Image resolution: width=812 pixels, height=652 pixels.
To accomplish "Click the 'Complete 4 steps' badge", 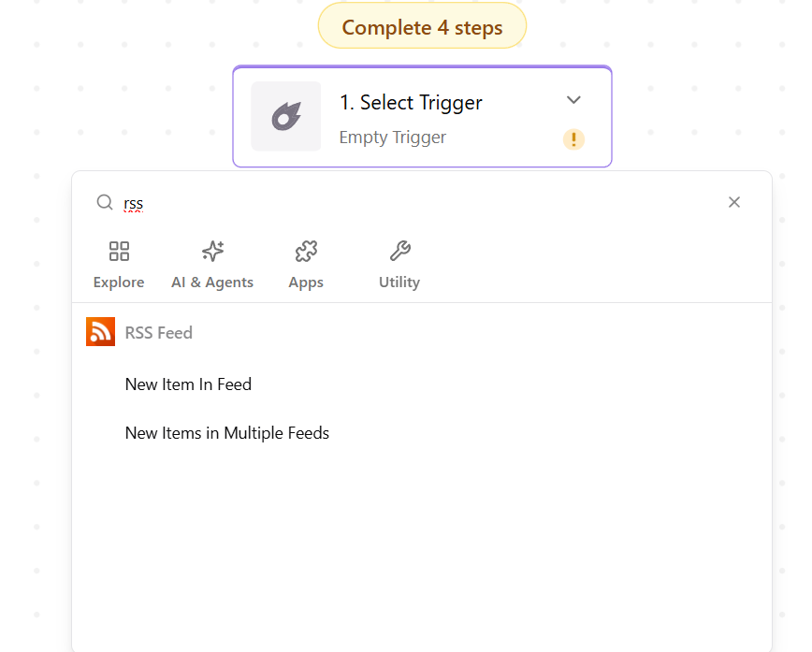I will coord(422,27).
